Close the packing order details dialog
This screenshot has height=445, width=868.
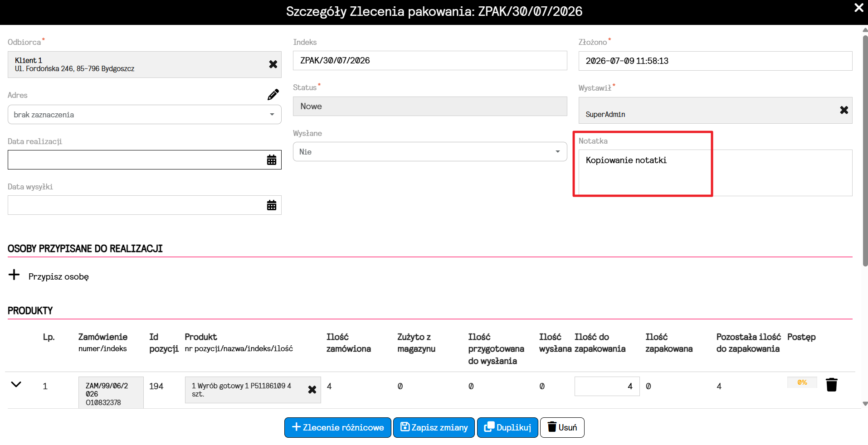859,8
